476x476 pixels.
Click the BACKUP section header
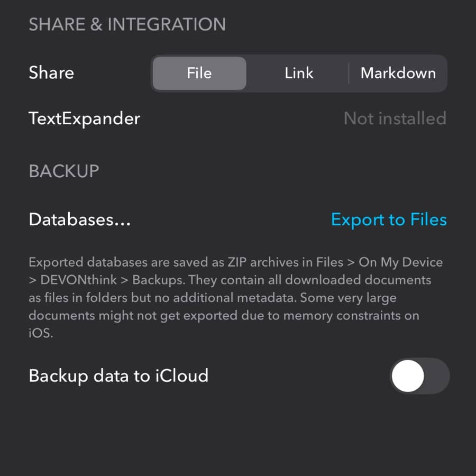pyautogui.click(x=64, y=171)
